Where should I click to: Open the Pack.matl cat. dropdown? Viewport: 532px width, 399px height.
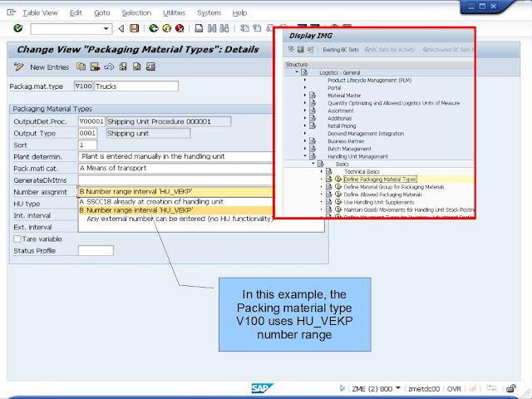(x=175, y=168)
